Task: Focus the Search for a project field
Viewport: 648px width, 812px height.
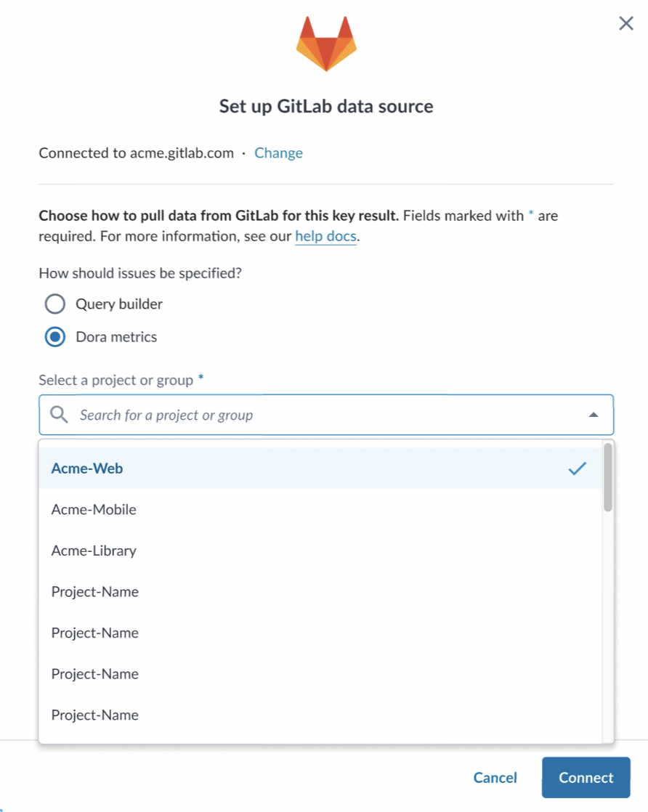Action: point(326,415)
